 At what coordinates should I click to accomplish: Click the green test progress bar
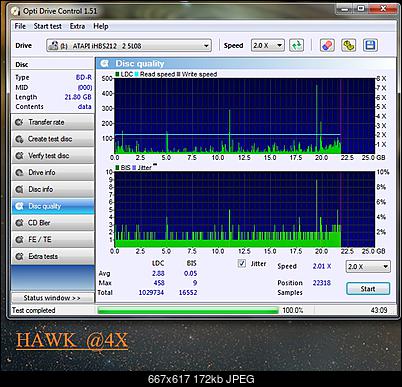tap(188, 310)
